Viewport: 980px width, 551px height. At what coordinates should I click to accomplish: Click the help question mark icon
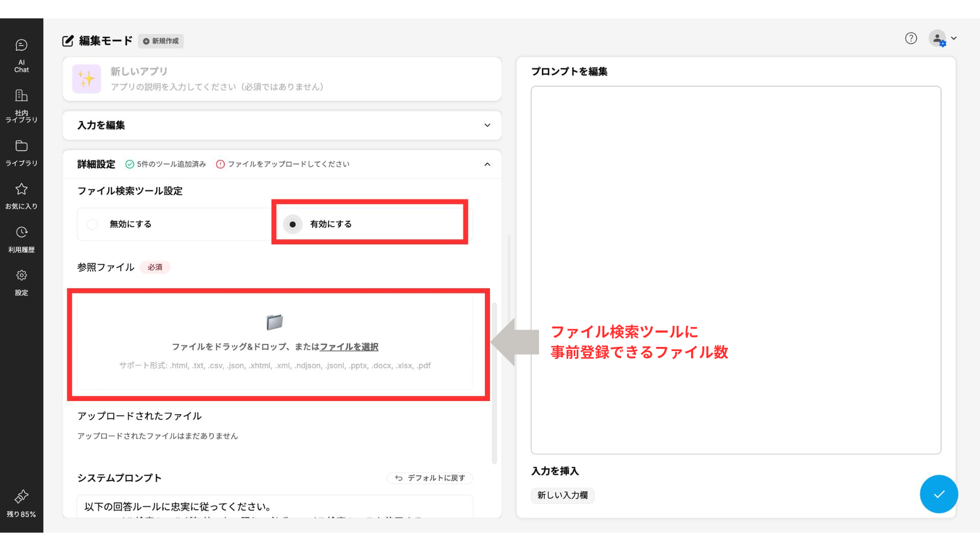pos(911,38)
